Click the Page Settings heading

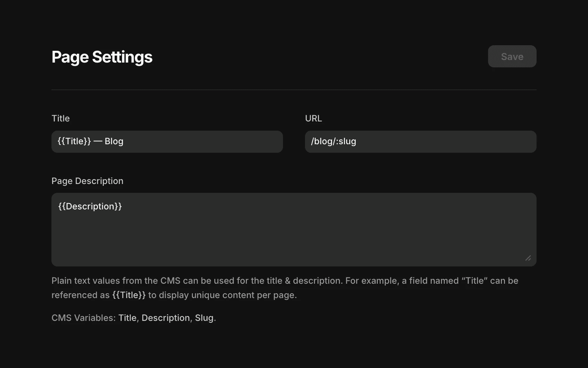point(102,57)
